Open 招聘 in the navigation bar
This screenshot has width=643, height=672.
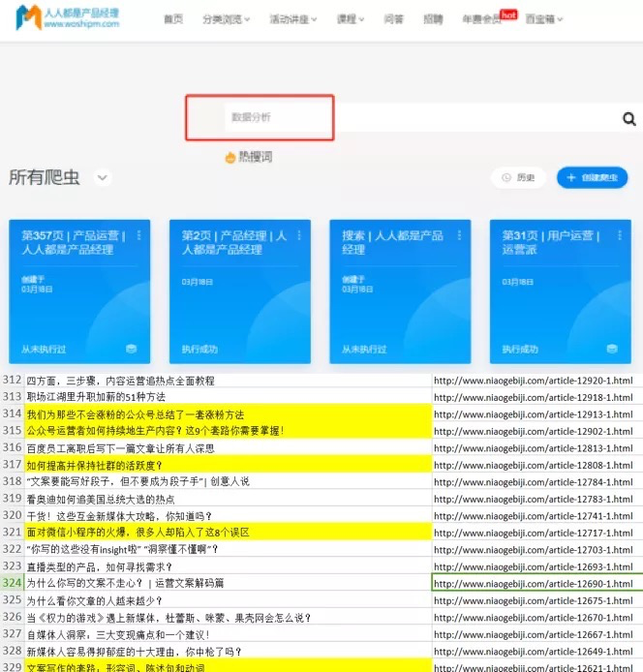[433, 19]
